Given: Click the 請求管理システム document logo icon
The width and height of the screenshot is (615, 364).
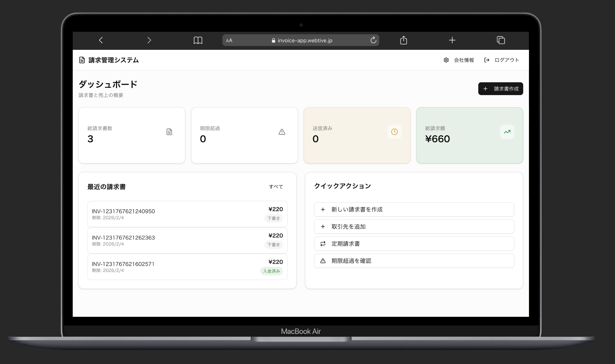Looking at the screenshot, I should point(82,60).
